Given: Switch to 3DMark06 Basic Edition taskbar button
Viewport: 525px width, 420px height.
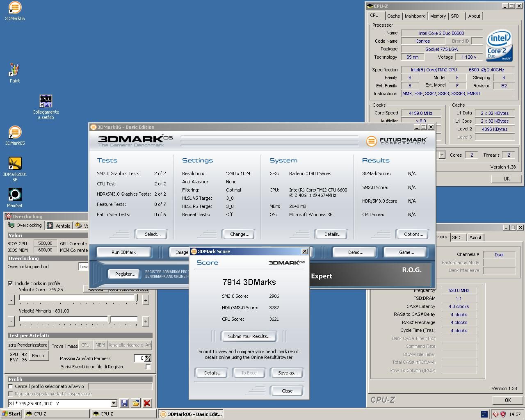Looking at the screenshot, I should click(191, 414).
